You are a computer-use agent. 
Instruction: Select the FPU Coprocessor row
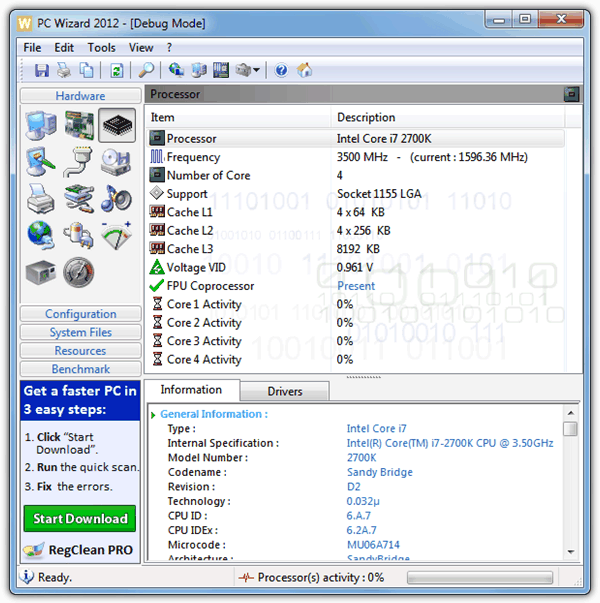coord(355,286)
